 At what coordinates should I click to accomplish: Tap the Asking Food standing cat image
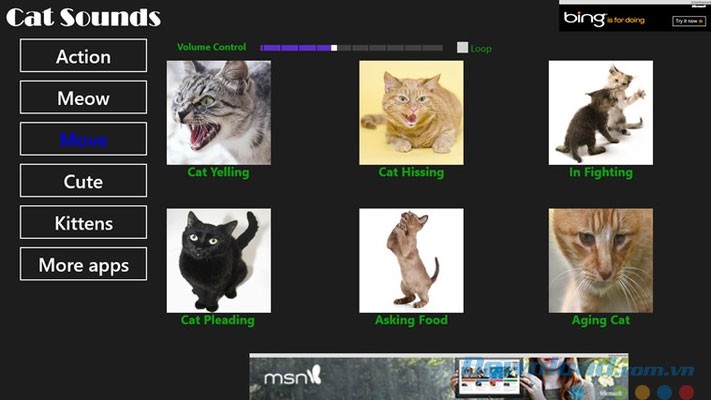coord(411,260)
